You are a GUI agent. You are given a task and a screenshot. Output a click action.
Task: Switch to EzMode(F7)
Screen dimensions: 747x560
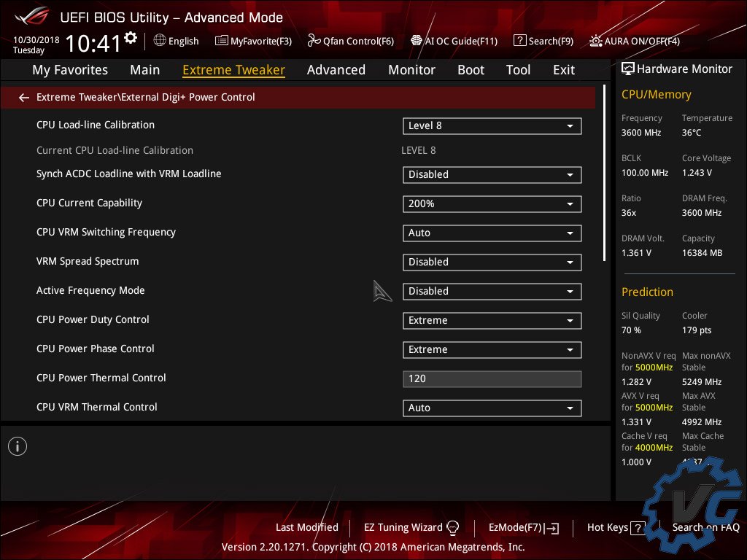click(x=524, y=528)
